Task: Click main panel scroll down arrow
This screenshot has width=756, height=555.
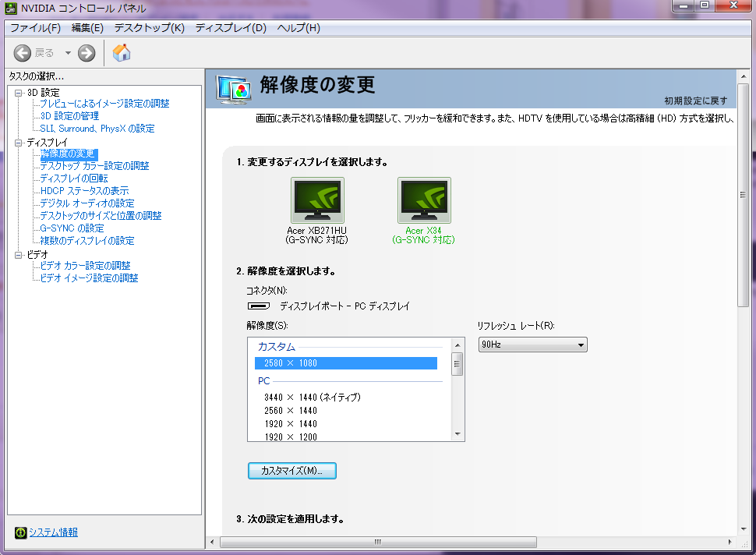Action: click(x=743, y=529)
